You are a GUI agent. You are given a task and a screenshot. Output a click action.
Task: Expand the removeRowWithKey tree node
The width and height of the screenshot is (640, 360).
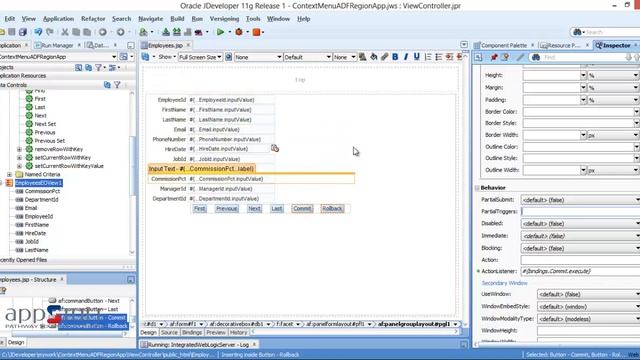[19, 149]
